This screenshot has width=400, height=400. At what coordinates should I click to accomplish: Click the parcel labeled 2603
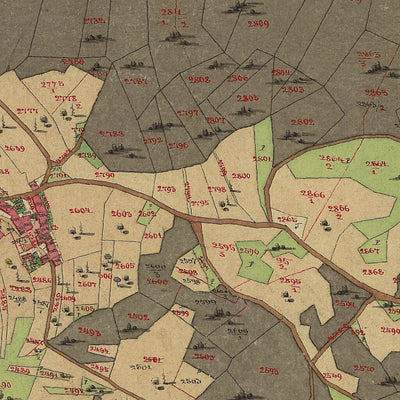click(x=122, y=214)
